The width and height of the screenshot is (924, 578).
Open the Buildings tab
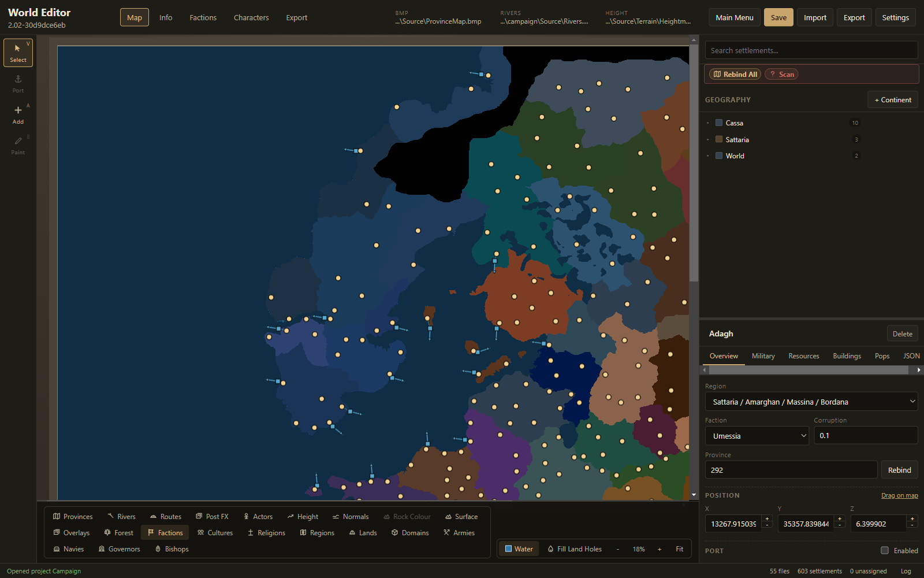click(847, 356)
